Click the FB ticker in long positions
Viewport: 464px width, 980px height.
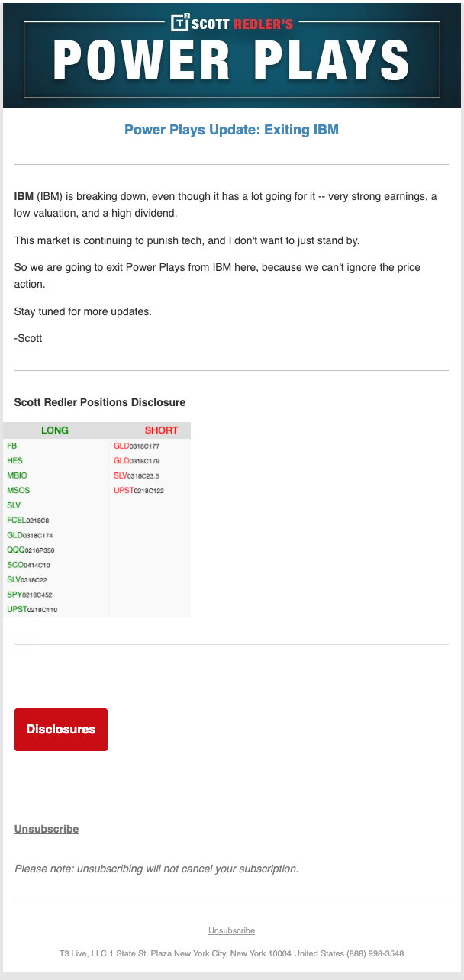tap(11, 446)
